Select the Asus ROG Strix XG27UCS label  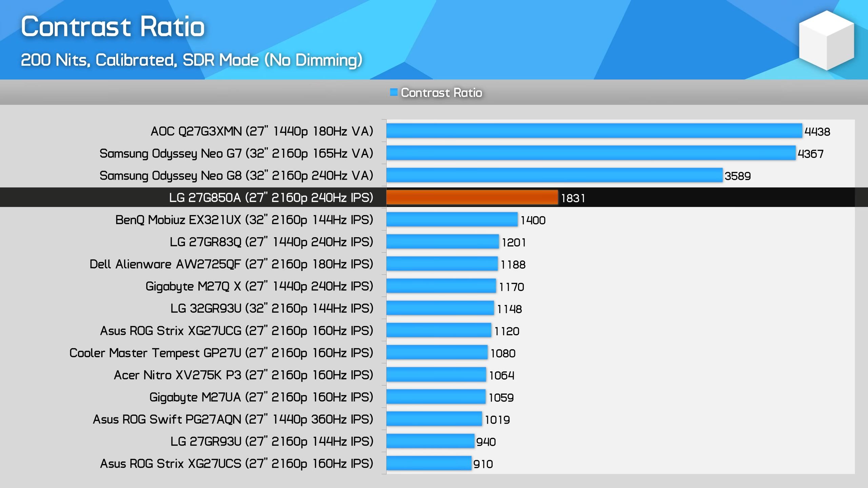[237, 464]
